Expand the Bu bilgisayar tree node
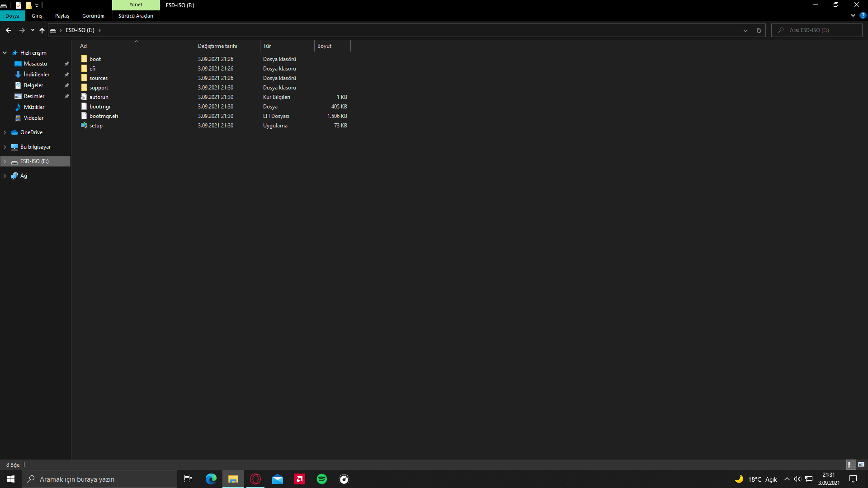This screenshot has height=488, width=868. 5,147
